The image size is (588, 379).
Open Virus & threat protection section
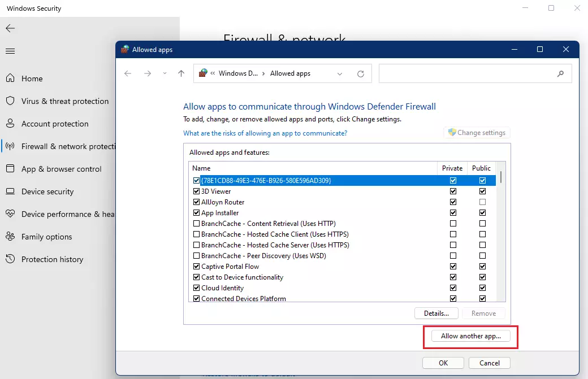(x=65, y=101)
